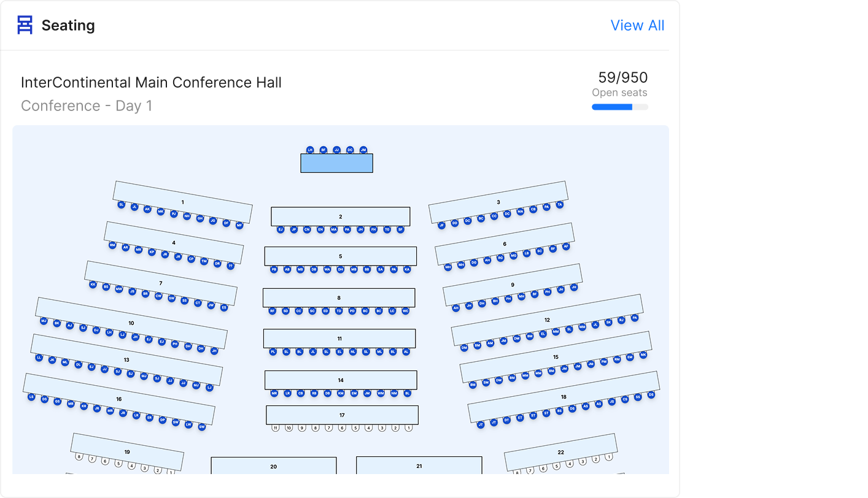Select table 4
The height and width of the screenshot is (498, 868).
(x=174, y=243)
